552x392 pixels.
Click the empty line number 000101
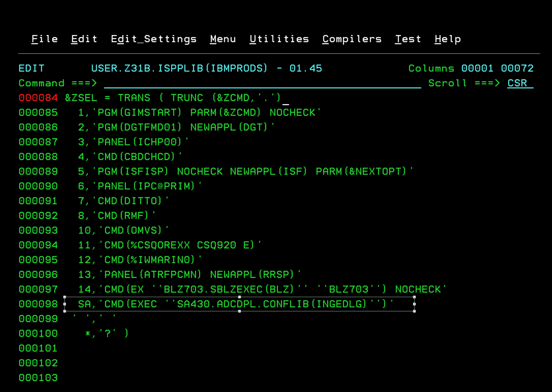(x=38, y=348)
